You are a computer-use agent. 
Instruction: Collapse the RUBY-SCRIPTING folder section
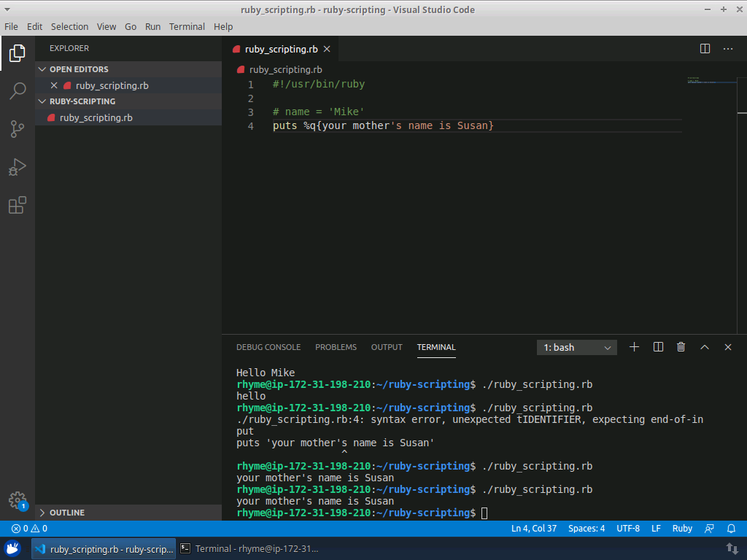click(82, 101)
